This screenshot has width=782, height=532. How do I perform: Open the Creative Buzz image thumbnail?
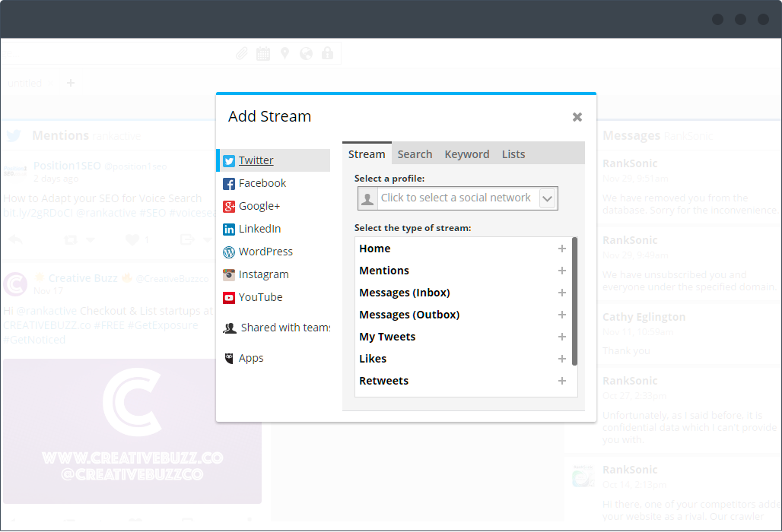click(x=132, y=431)
